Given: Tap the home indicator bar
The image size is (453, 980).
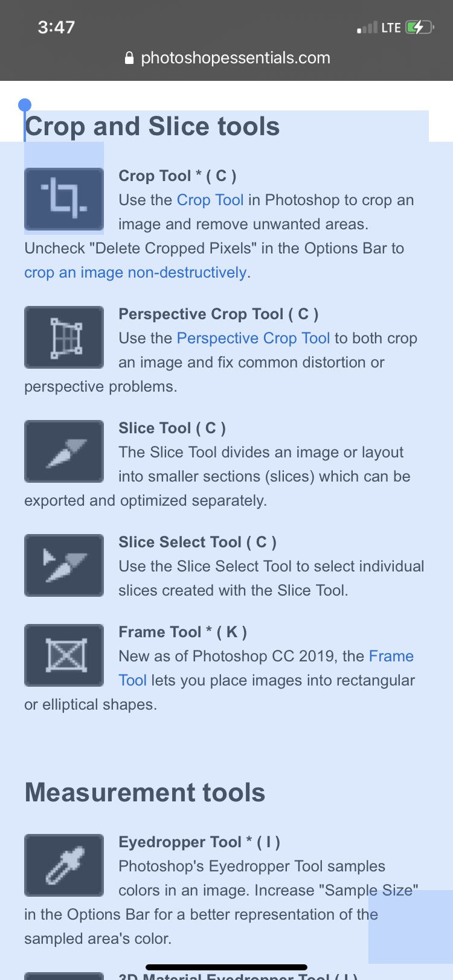Looking at the screenshot, I should click(226, 967).
